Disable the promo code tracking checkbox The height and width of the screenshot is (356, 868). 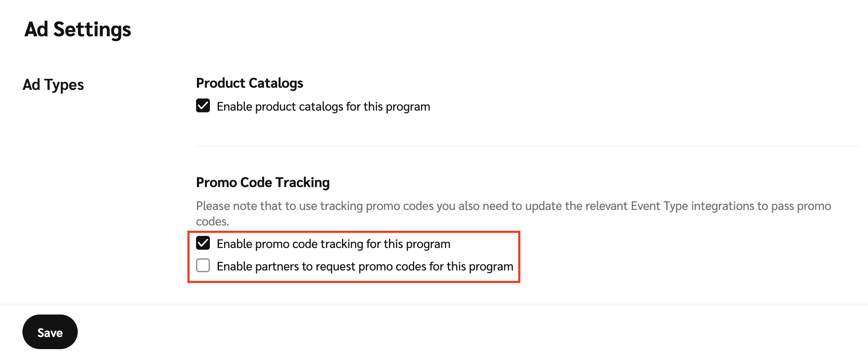pyautogui.click(x=203, y=243)
